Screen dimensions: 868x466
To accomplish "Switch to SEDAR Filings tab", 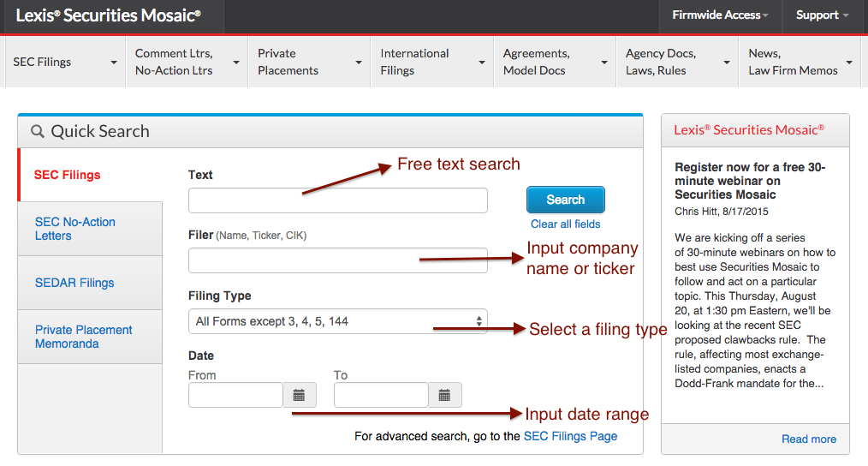I will pos(90,283).
